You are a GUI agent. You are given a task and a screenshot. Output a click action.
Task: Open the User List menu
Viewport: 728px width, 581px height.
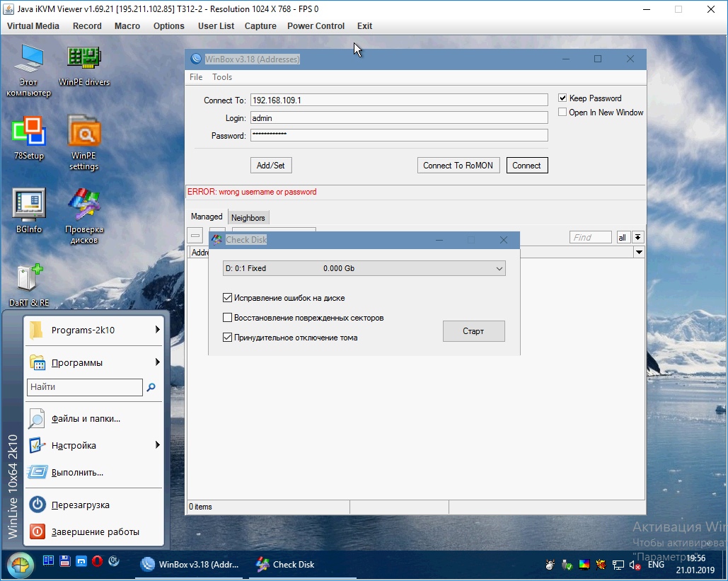[x=216, y=26]
